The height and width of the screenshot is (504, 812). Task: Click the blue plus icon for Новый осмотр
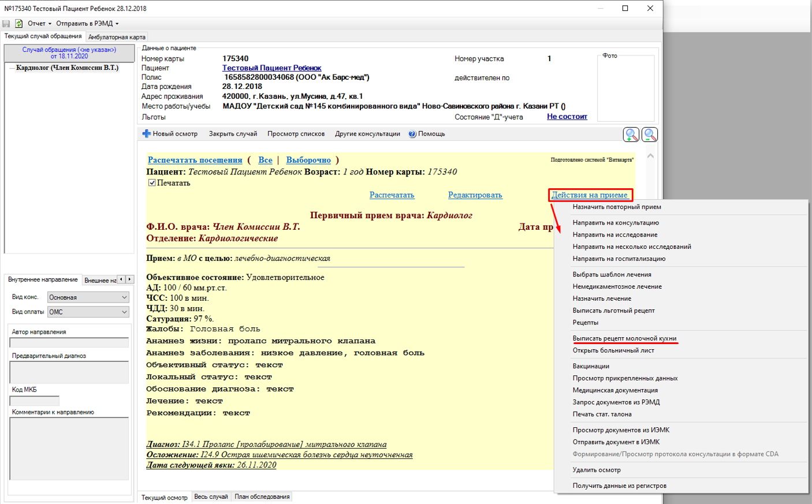[x=147, y=133]
